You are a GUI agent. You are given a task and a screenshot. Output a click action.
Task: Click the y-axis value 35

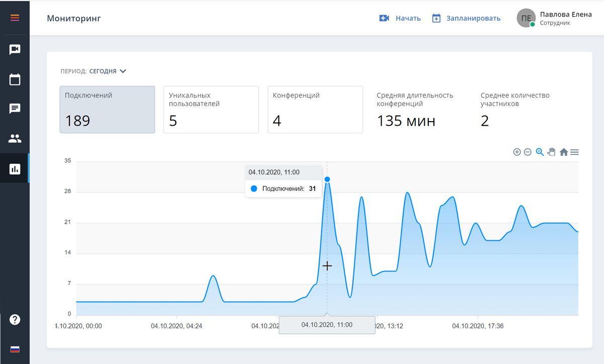tap(67, 161)
